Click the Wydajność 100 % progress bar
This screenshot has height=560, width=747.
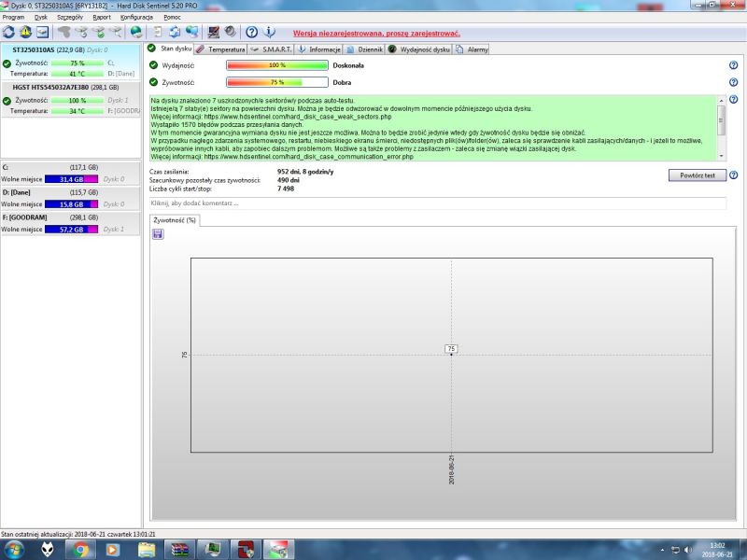[277, 65]
